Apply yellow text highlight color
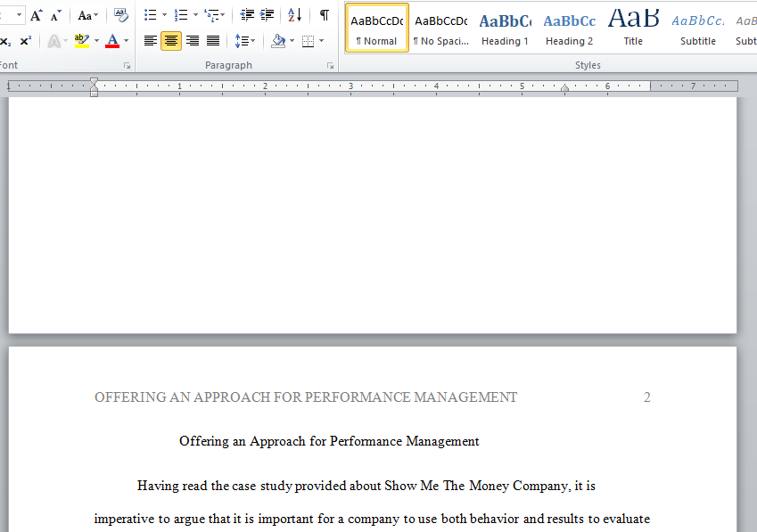Viewport: 757px width, 532px height. click(82, 41)
